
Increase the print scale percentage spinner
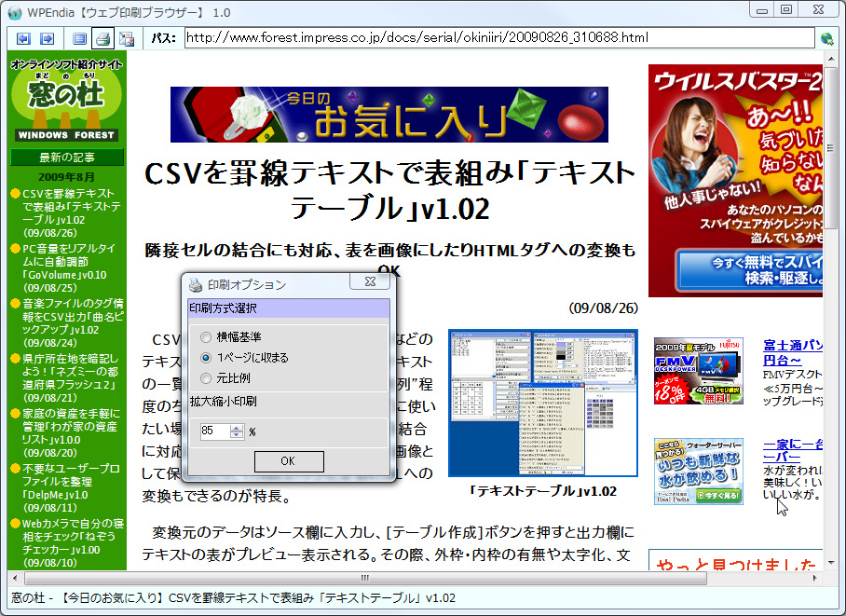pos(237,428)
